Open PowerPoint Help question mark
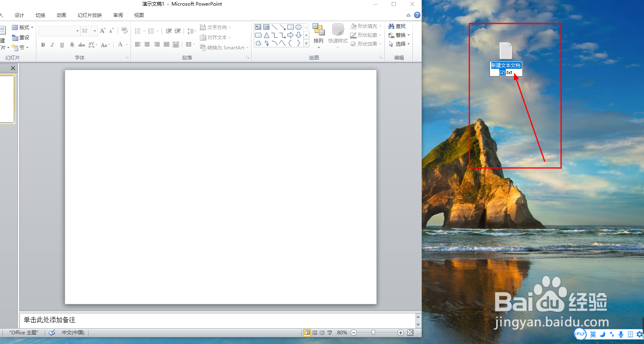The width and height of the screenshot is (644, 344). pyautogui.click(x=417, y=15)
